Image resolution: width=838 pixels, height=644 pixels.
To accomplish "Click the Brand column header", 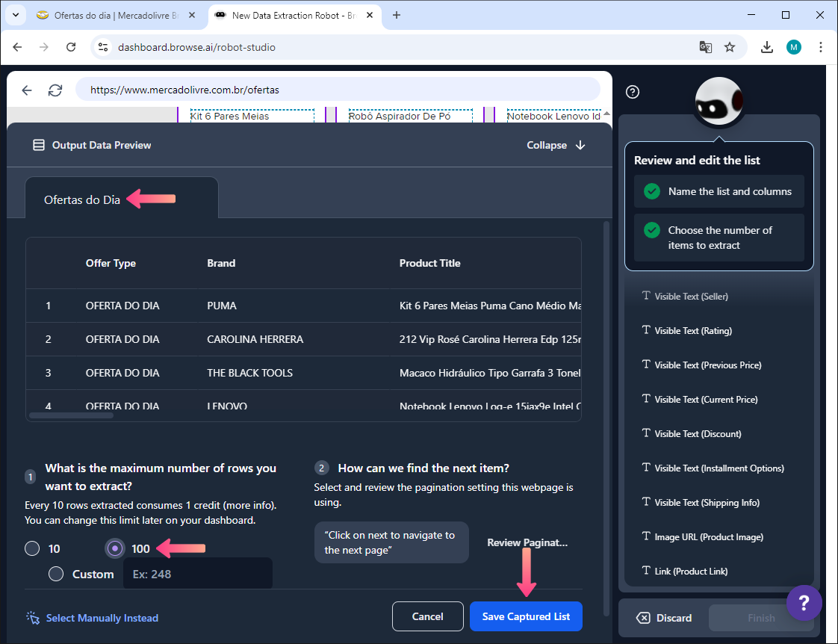I will 221,263.
